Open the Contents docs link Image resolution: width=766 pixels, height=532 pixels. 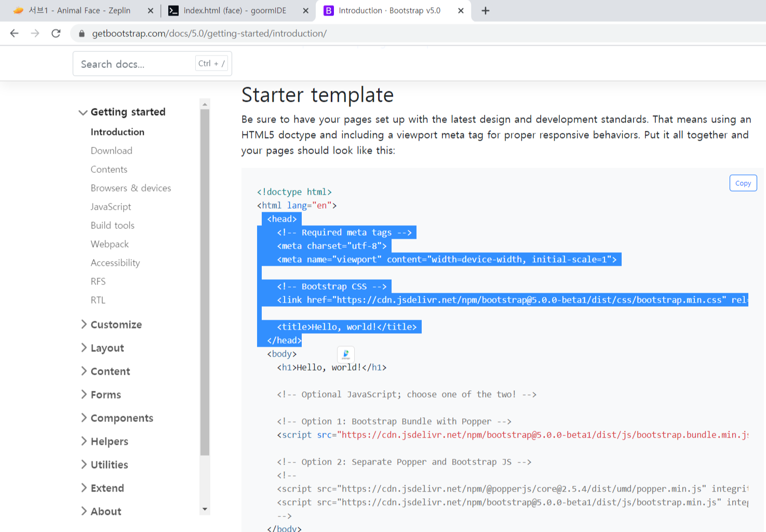(x=109, y=169)
